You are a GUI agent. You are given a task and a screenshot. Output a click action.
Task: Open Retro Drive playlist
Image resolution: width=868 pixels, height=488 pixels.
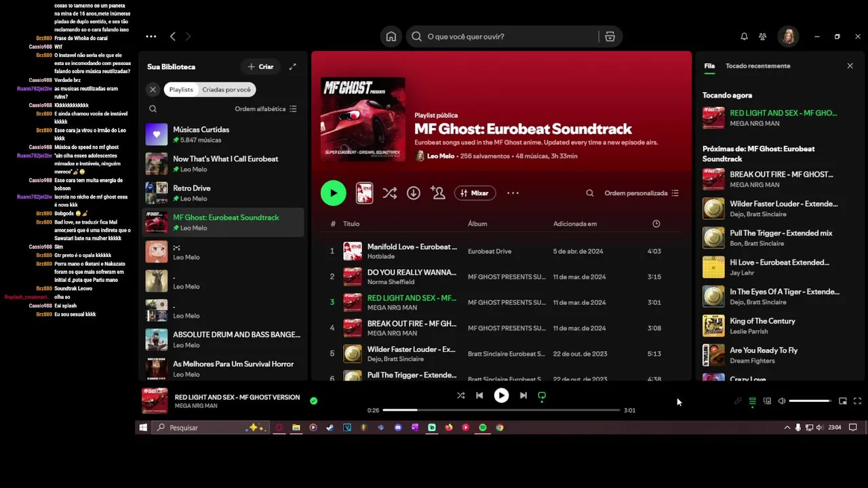coord(222,193)
